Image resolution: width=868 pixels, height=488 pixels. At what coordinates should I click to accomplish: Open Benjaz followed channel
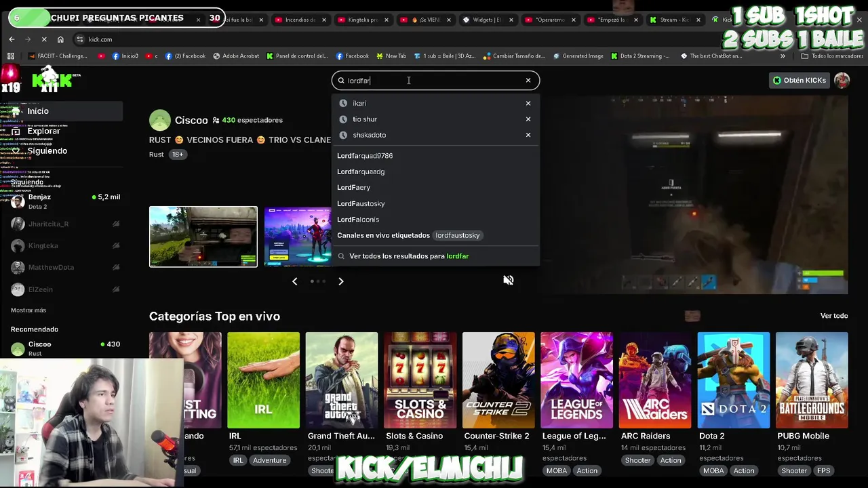pos(65,201)
